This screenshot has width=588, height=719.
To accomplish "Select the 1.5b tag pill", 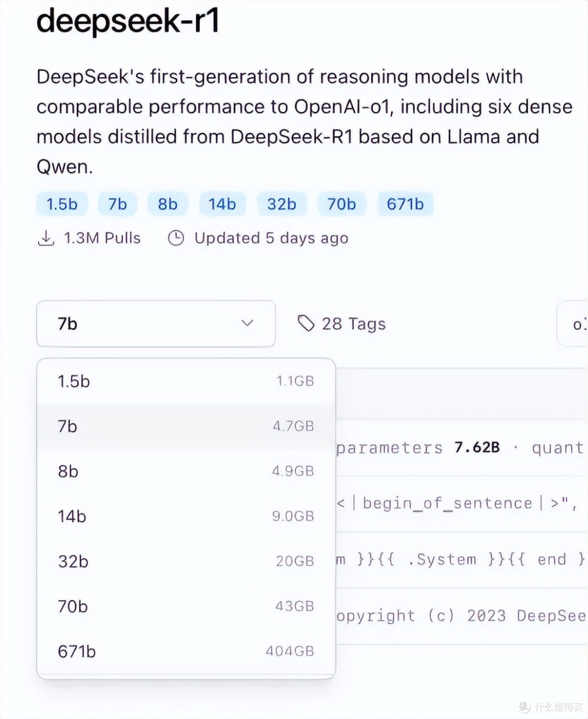I will [x=62, y=204].
